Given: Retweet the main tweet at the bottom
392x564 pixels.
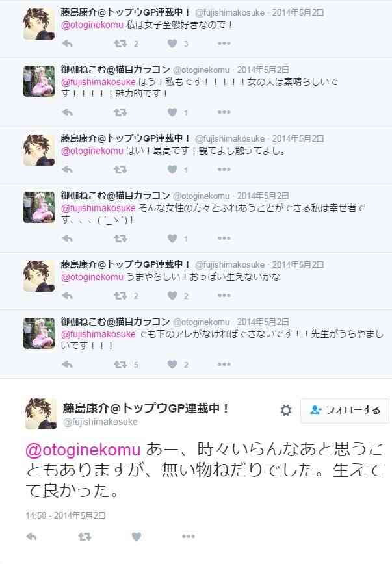Looking at the screenshot, I should pos(85,537).
